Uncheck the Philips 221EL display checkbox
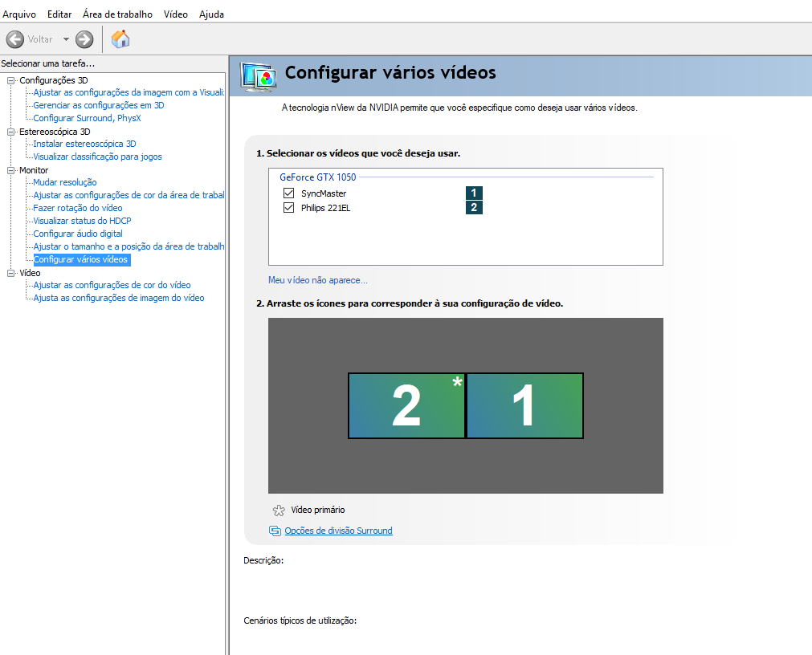The height and width of the screenshot is (655, 812). pos(289,207)
